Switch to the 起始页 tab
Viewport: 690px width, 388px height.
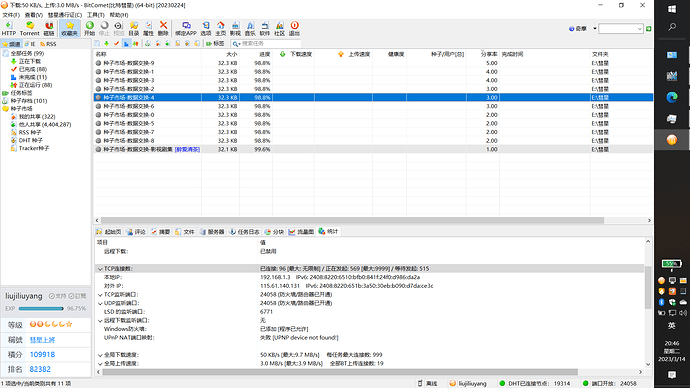click(109, 232)
